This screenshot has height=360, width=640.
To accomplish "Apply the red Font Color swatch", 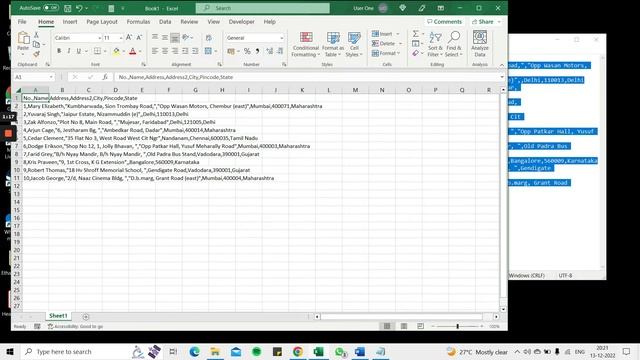I will (x=132, y=51).
